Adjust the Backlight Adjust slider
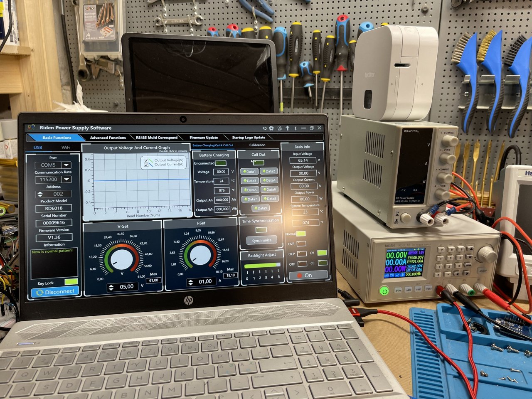532x399 pixels. 264,265
